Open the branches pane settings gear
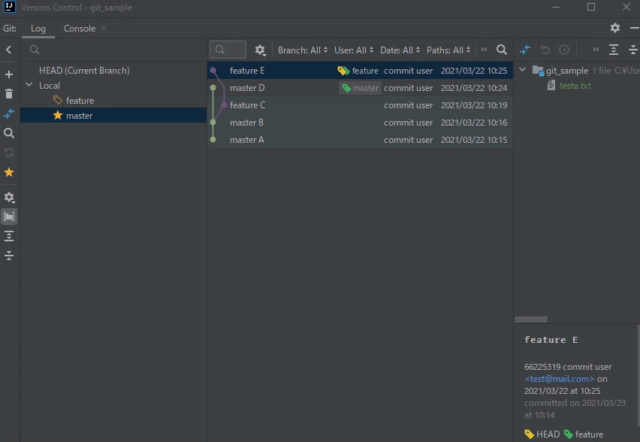The height and width of the screenshot is (442, 640). 9,198
